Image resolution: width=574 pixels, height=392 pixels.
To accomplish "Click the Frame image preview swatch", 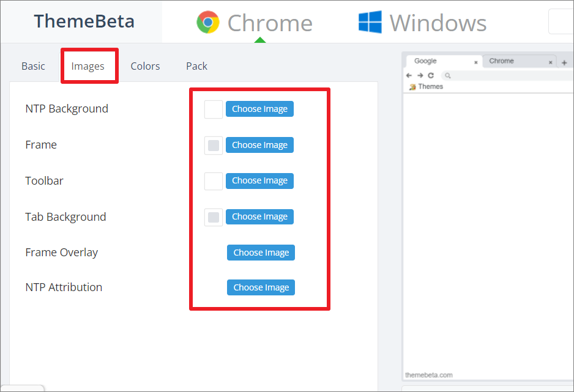I will coord(214,145).
